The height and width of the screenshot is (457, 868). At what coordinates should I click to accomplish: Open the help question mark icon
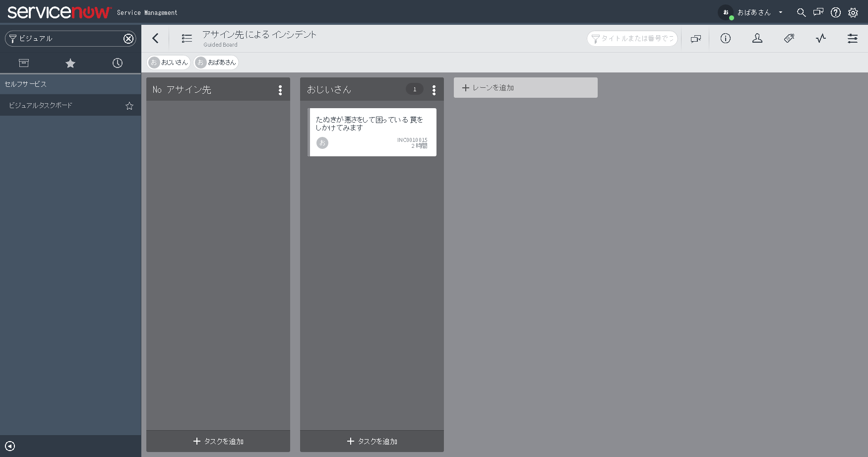pyautogui.click(x=836, y=12)
